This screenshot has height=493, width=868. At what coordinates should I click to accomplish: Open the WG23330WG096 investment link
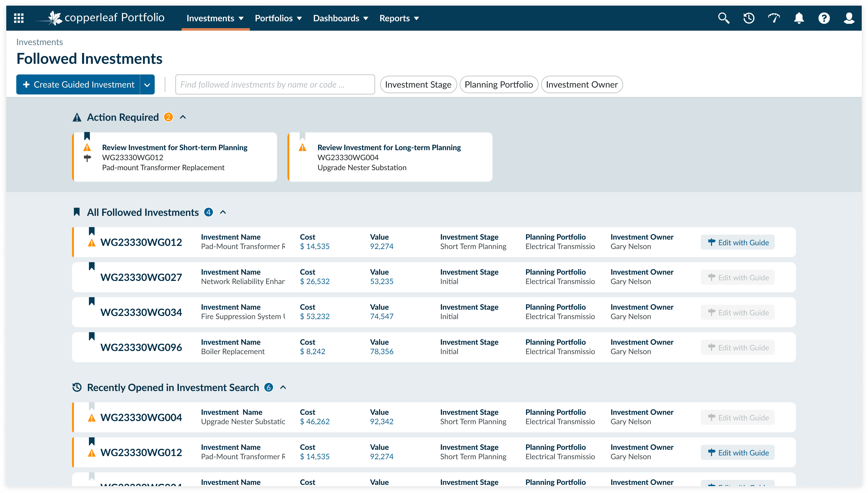click(x=141, y=348)
